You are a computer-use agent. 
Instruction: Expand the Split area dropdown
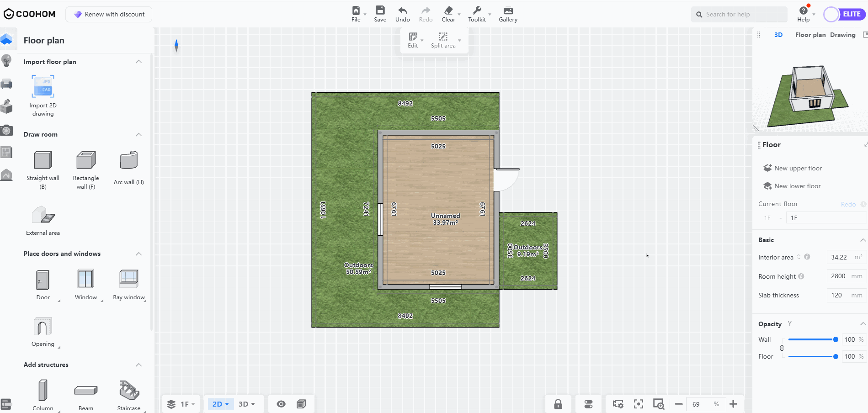(459, 41)
